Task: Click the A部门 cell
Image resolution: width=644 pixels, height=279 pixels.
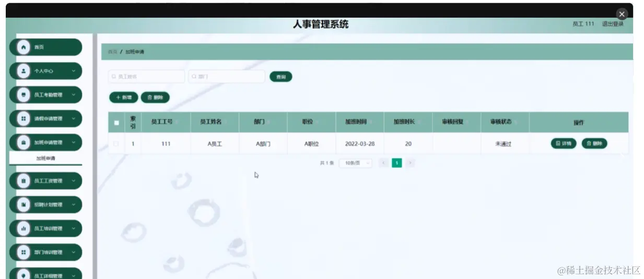Action: pyautogui.click(x=263, y=144)
